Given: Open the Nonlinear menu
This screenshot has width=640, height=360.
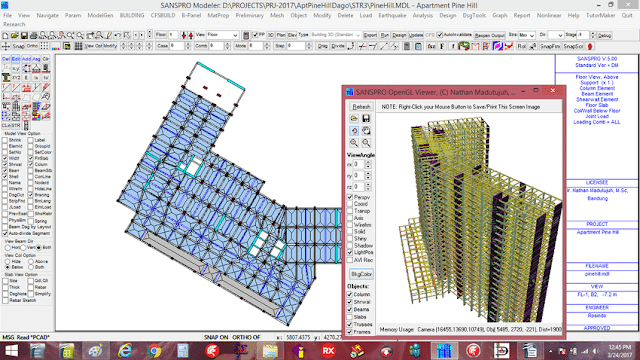Looking at the screenshot, I should click(x=549, y=15).
